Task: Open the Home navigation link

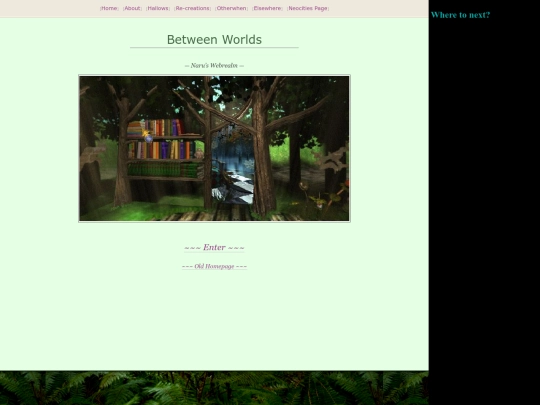Action: point(109,8)
